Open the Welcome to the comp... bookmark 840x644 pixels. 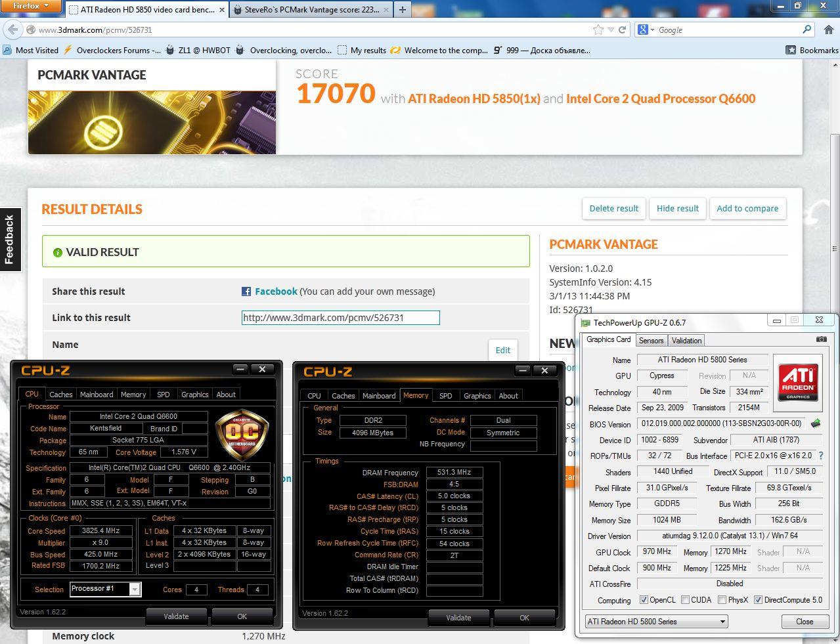pyautogui.click(x=439, y=50)
